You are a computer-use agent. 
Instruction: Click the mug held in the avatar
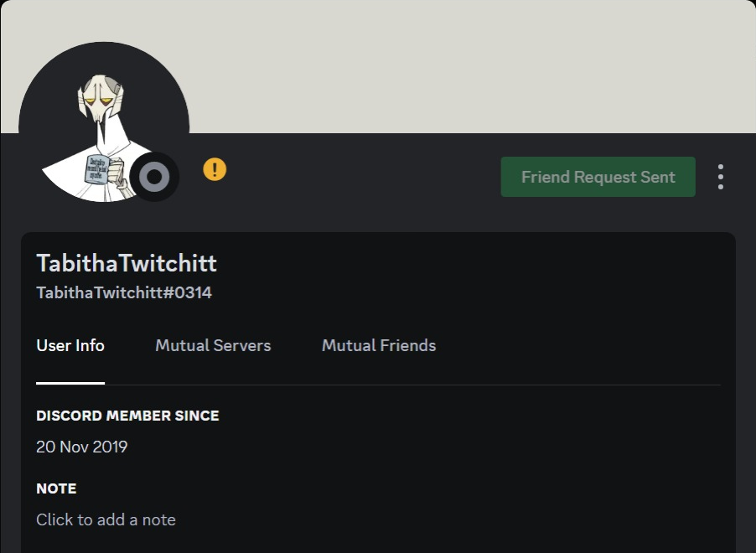pyautogui.click(x=96, y=169)
